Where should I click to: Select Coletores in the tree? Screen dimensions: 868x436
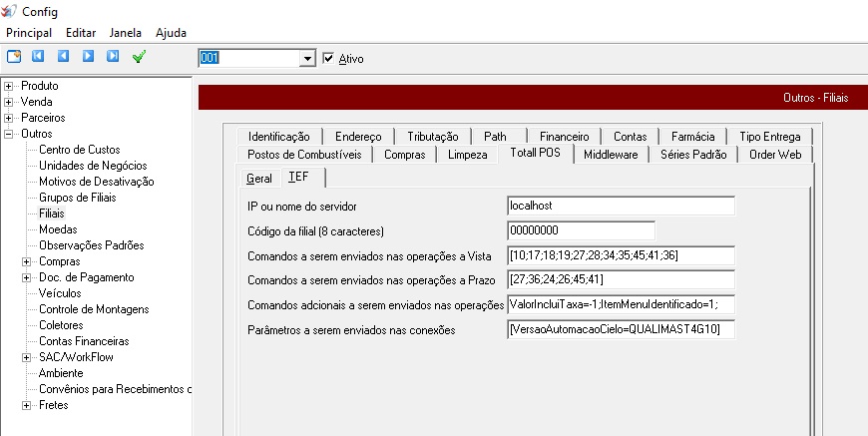[x=61, y=325]
